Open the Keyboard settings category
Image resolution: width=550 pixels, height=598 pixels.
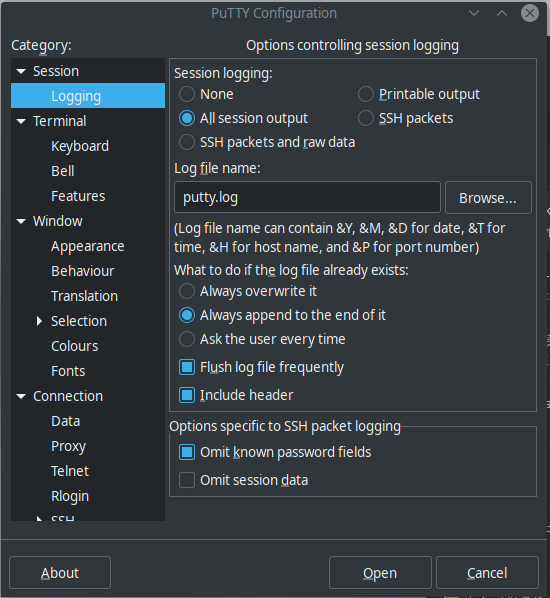click(x=80, y=146)
